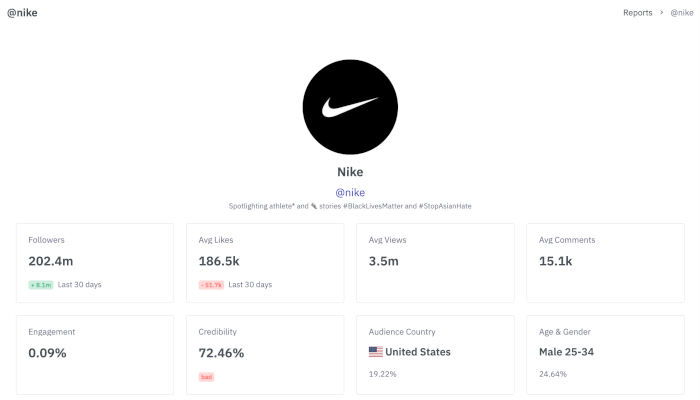Image resolution: width=700 pixels, height=400 pixels.
Task: Select the Avg Likes 186.5k card
Action: click(265, 263)
